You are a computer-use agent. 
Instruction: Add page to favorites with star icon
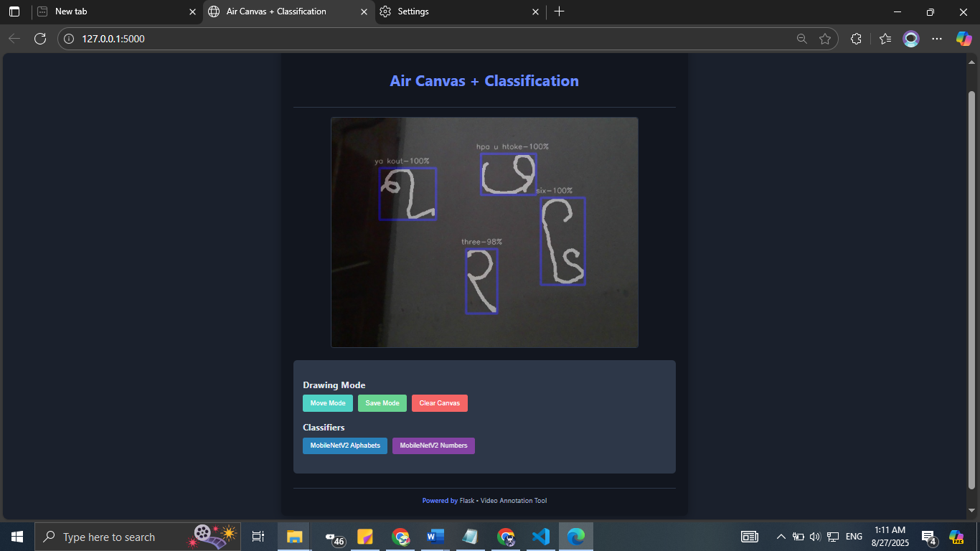[x=825, y=39]
